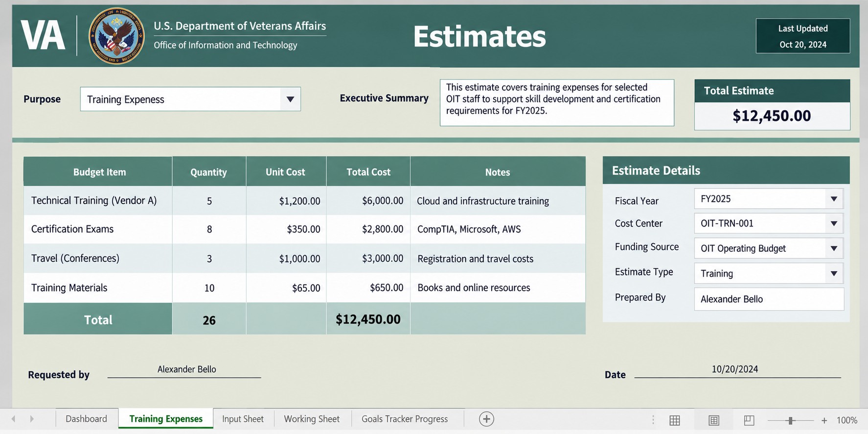Click the zoom in plus icon
Image resolution: width=868 pixels, height=434 pixels.
point(824,420)
